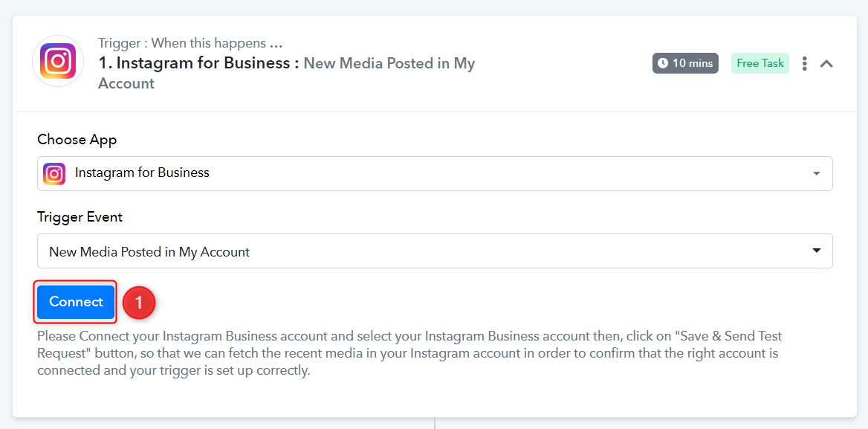Click the connector line below the card
The width and height of the screenshot is (868, 429).
pos(435,423)
